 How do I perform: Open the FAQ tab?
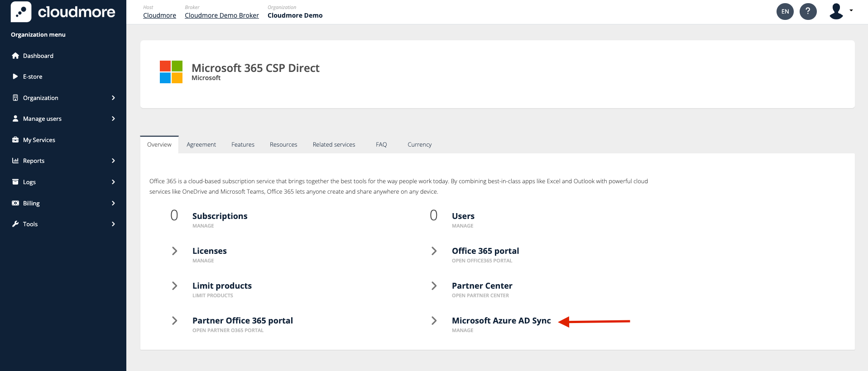[x=381, y=145]
